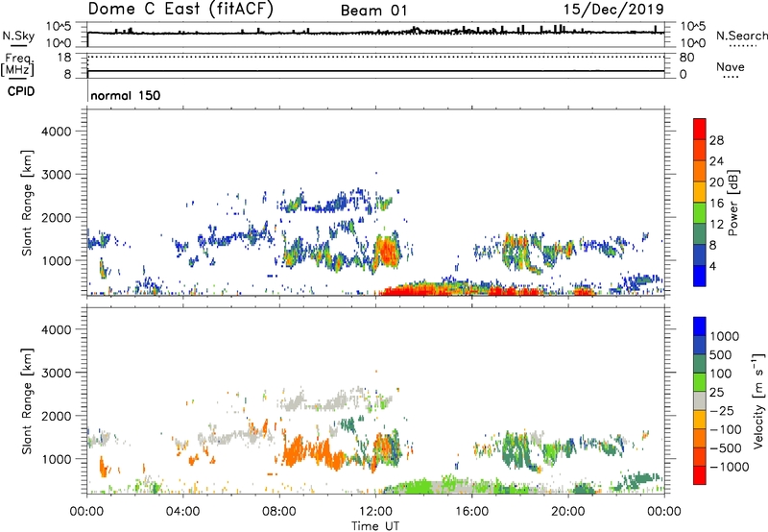Click the blue bottom segment of power color bar
The width and height of the screenshot is (768, 532).
pos(700,276)
